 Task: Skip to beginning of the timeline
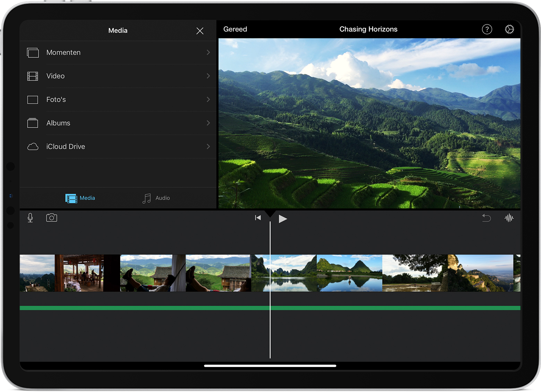pos(258,218)
